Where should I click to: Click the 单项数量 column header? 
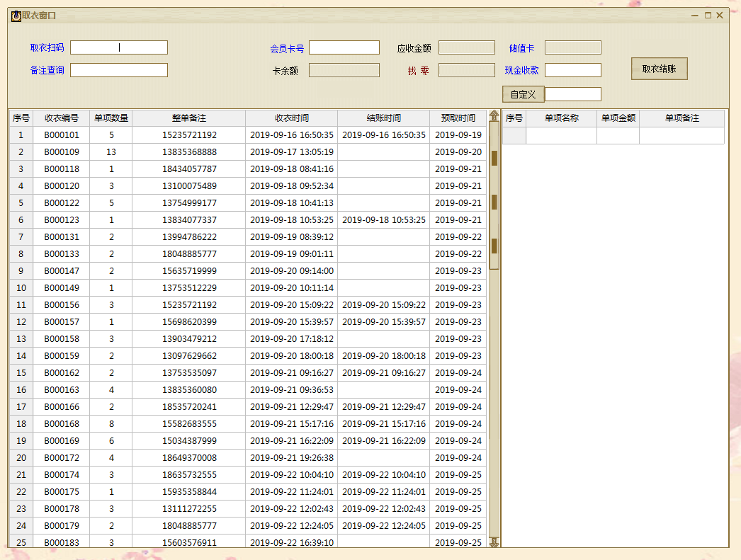(x=111, y=118)
